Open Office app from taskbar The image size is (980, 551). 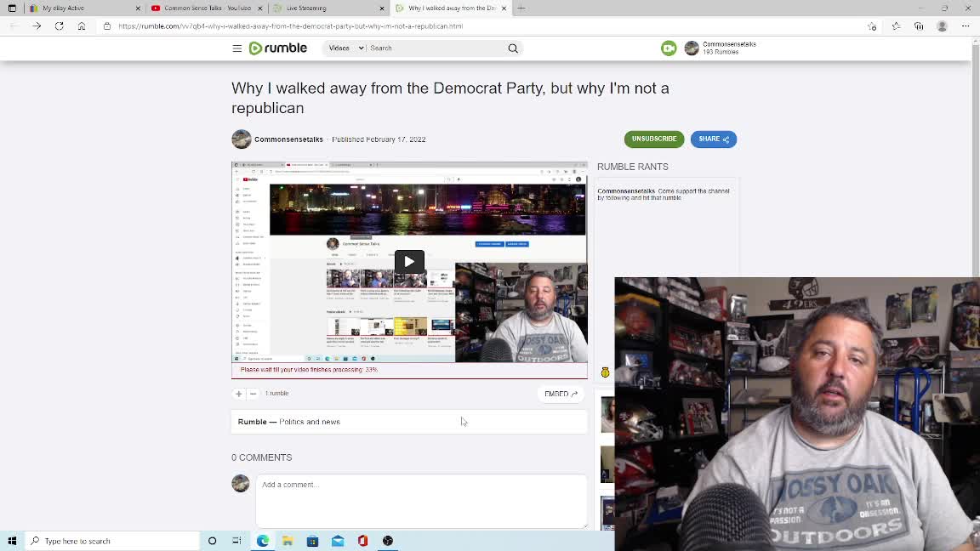[362, 541]
